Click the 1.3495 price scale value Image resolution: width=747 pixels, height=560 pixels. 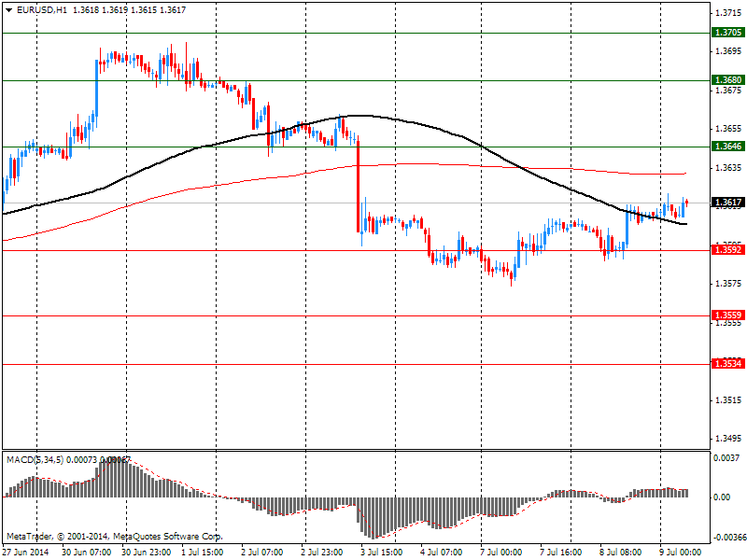point(729,439)
